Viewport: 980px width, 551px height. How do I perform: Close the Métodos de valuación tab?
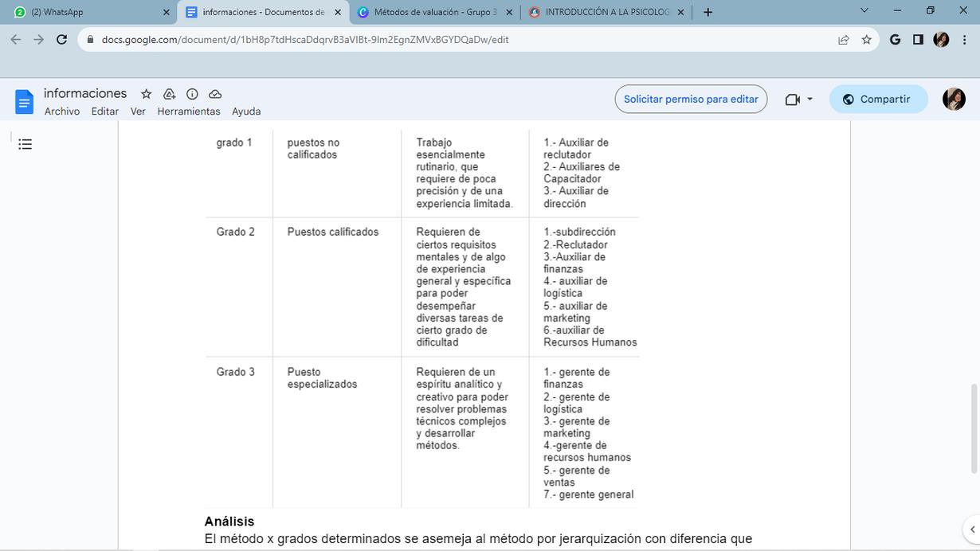[x=509, y=12]
